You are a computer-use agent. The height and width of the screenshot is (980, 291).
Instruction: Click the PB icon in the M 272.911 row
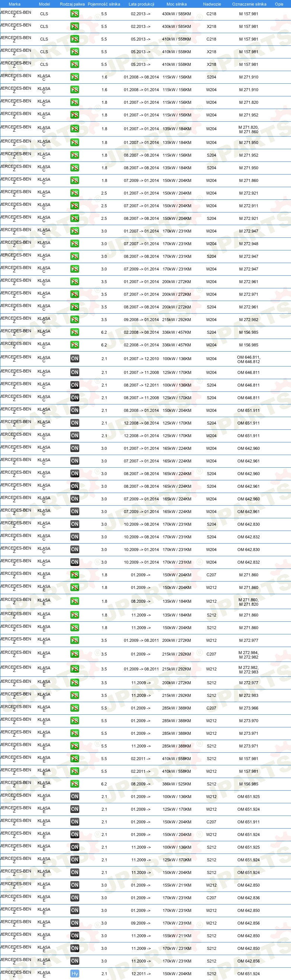[74, 206]
